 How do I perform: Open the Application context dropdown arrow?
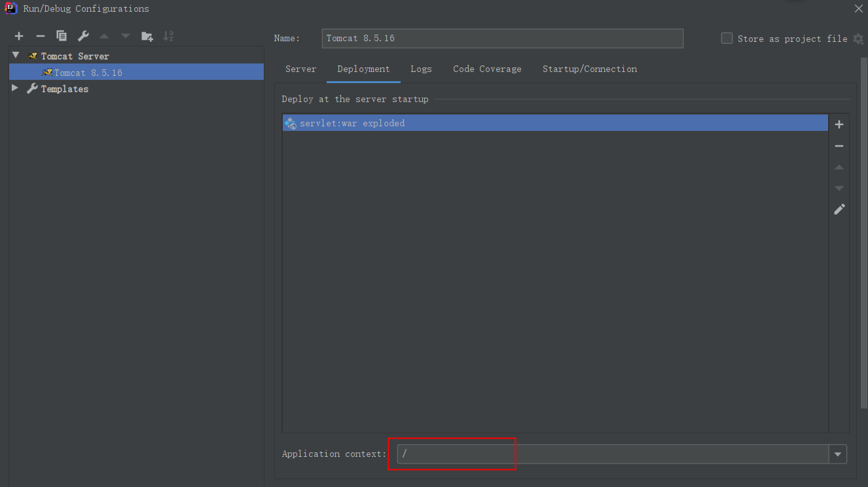(838, 454)
